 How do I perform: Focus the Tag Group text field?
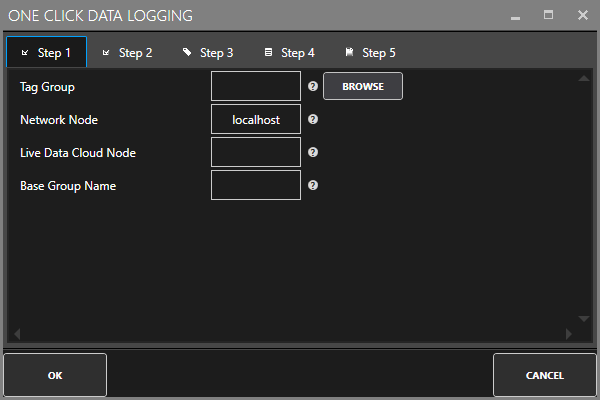[256, 87]
